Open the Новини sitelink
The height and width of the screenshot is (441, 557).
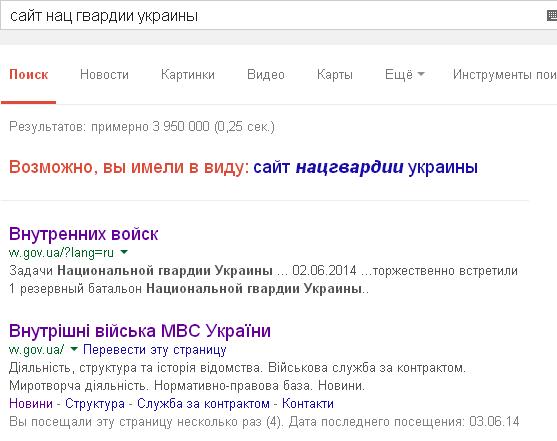coord(31,404)
